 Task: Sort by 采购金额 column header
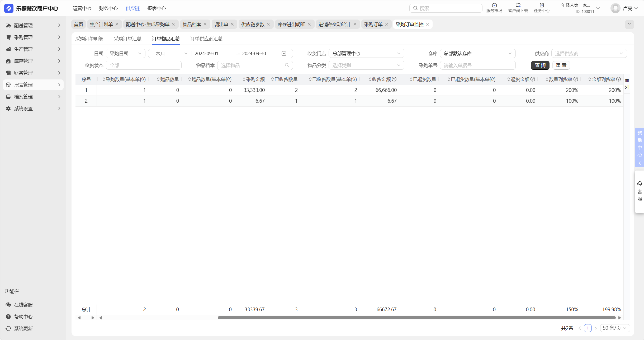[x=253, y=79]
